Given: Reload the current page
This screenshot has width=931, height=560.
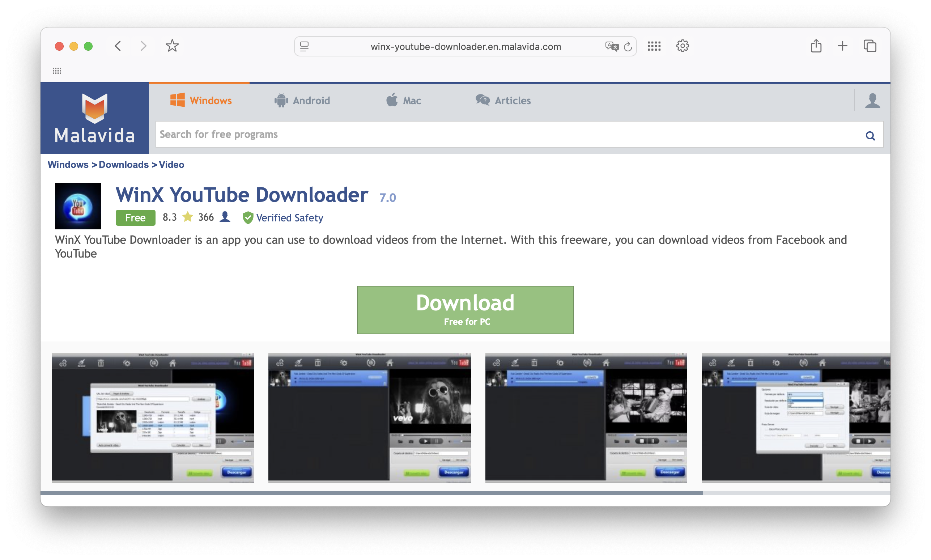Looking at the screenshot, I should click(x=628, y=46).
